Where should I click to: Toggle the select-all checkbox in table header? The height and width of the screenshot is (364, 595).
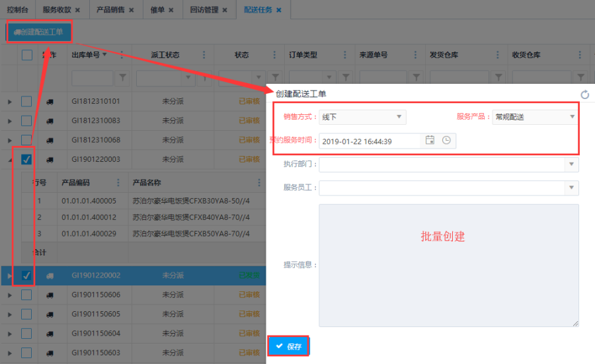(x=26, y=55)
